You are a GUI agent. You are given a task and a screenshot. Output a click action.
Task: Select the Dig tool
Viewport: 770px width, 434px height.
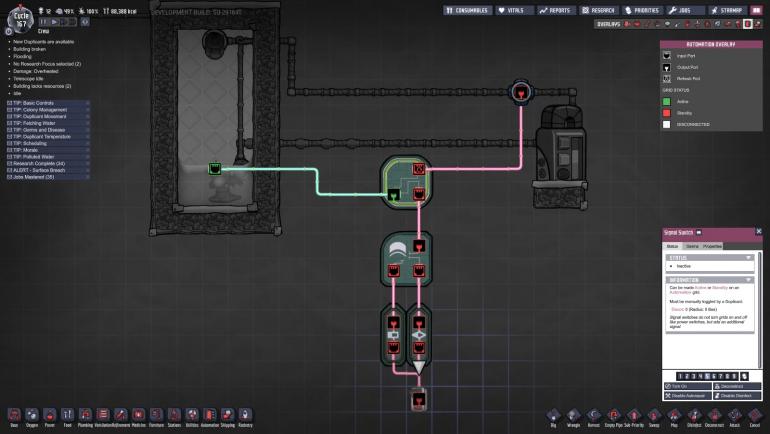click(553, 414)
